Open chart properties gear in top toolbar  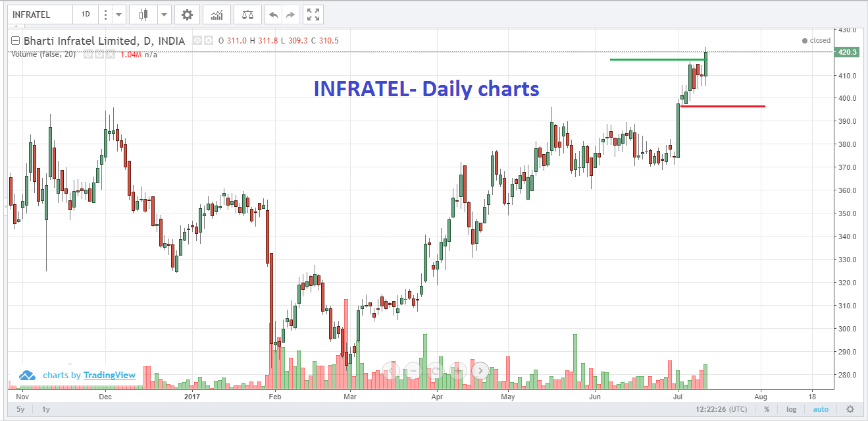pos(187,14)
